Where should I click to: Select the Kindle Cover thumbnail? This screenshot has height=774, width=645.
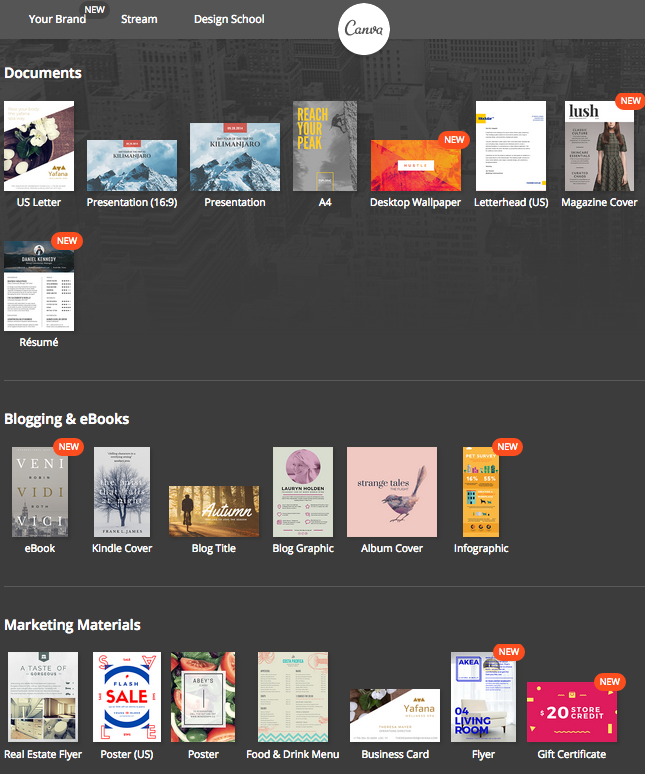click(122, 492)
